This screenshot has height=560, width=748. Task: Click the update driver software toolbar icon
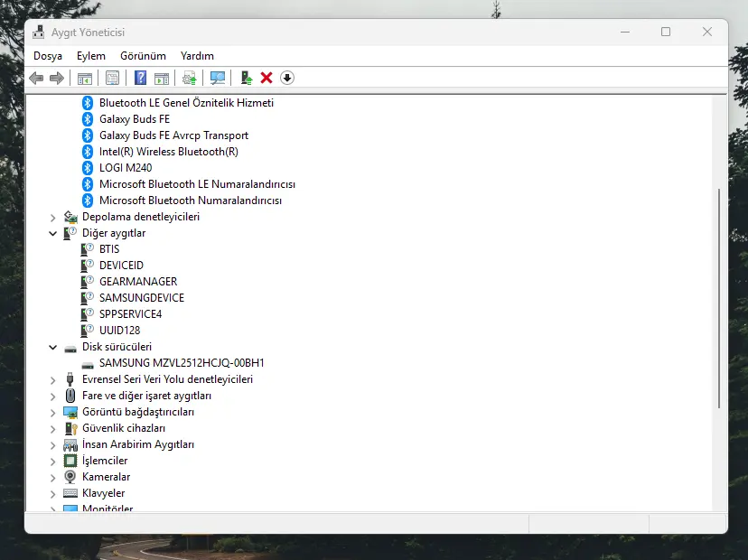(x=190, y=78)
